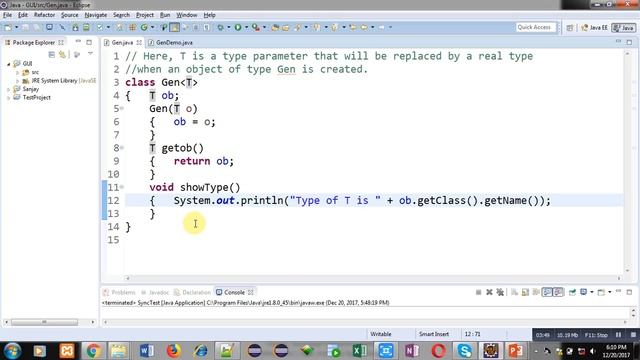Switch to the Problems tab

point(119,292)
